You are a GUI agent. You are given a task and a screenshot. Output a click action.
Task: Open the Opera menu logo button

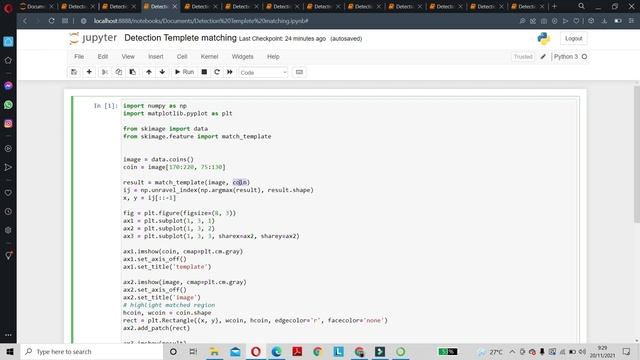click(8, 7)
